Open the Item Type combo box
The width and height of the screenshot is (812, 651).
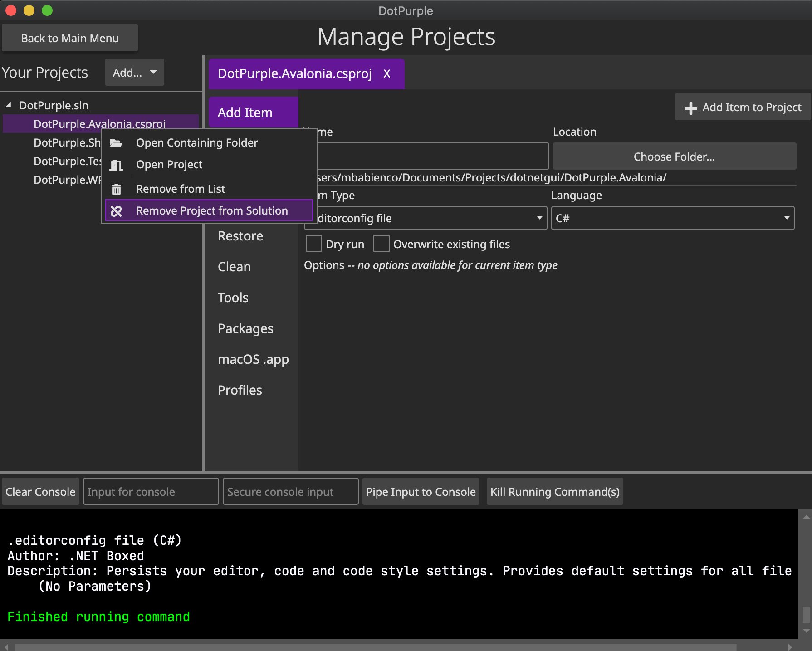pyautogui.click(x=426, y=218)
